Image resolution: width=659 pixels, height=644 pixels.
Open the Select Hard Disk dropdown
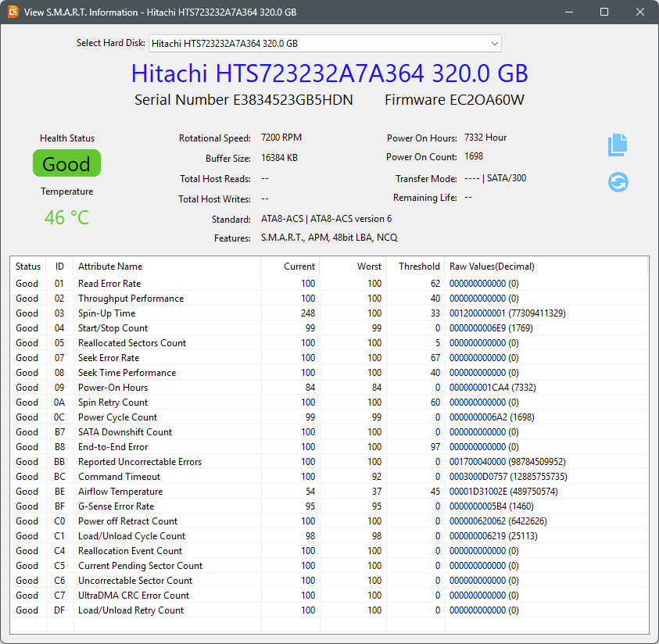[325, 44]
